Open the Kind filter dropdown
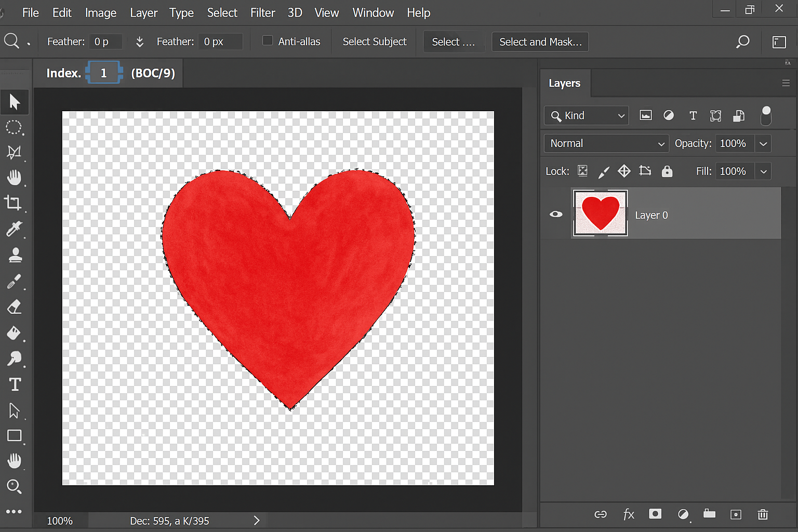Image resolution: width=798 pixels, height=532 pixels. click(x=587, y=116)
